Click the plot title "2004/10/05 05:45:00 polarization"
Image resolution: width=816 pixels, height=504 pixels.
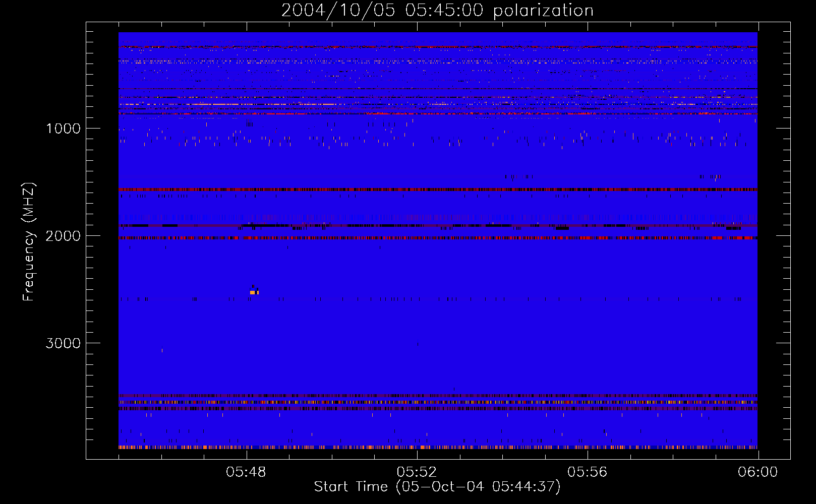437,11
